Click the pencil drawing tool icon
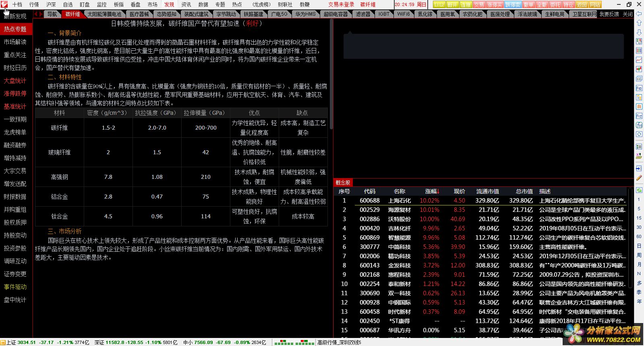 click(639, 177)
